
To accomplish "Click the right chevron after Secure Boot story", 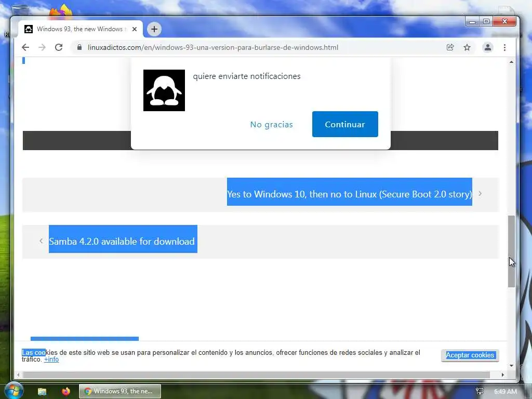I will pyautogui.click(x=480, y=194).
